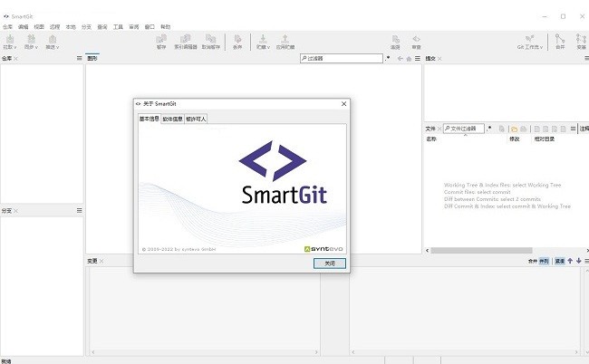Open the 分支 panel hamburger menu
589x364 pixels.
(x=79, y=210)
